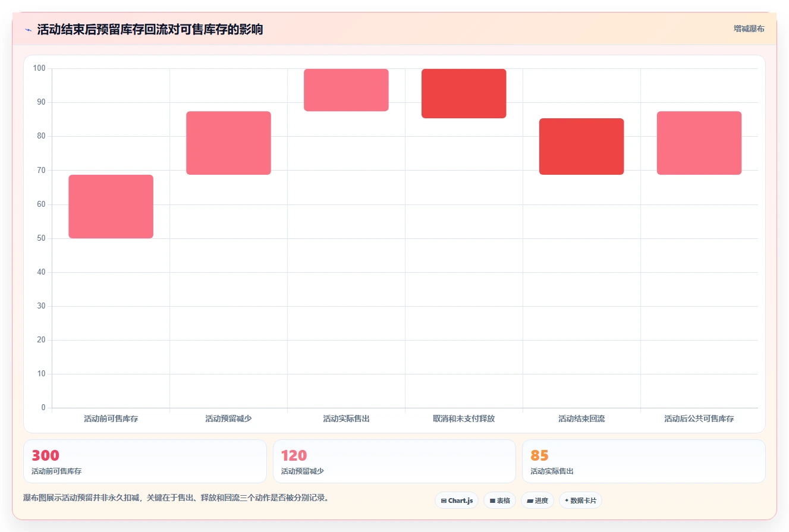789x532 pixels.
Task: Click the 活动结束回流 x-axis label
Action: click(581, 418)
